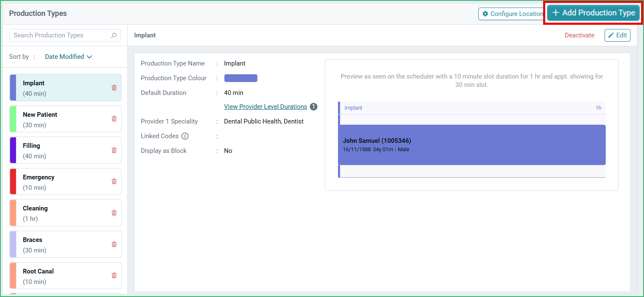
Task: Open View Provider Level Durations link
Action: 266,107
